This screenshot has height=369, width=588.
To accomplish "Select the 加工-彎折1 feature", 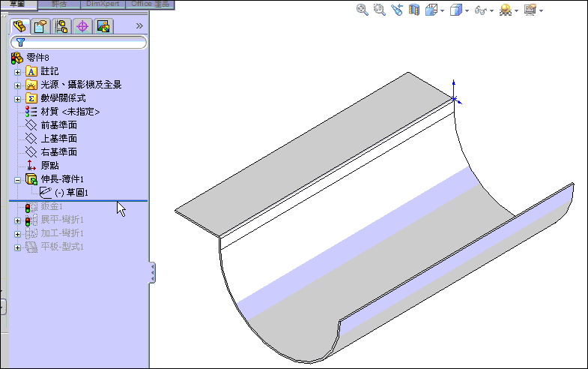I will [x=62, y=233].
